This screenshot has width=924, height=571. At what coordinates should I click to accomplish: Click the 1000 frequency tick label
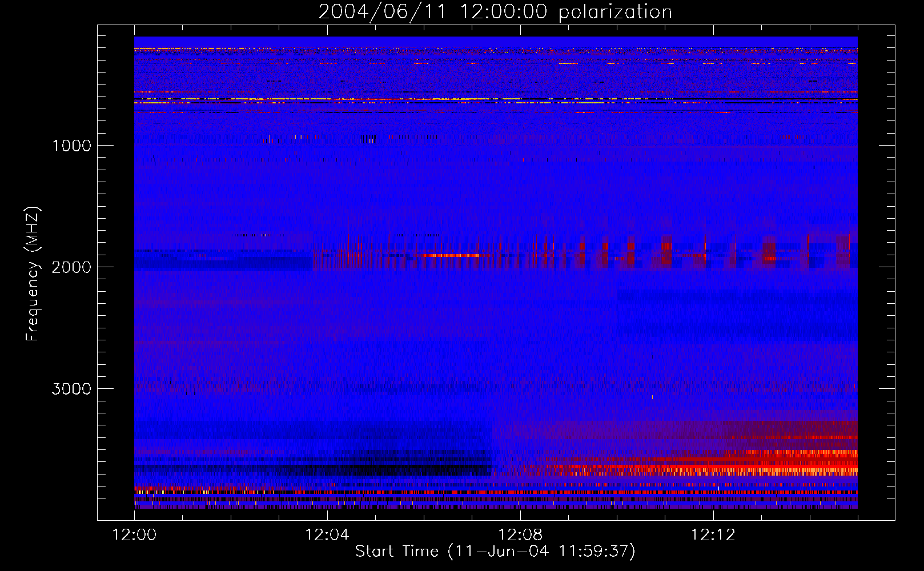(71, 145)
